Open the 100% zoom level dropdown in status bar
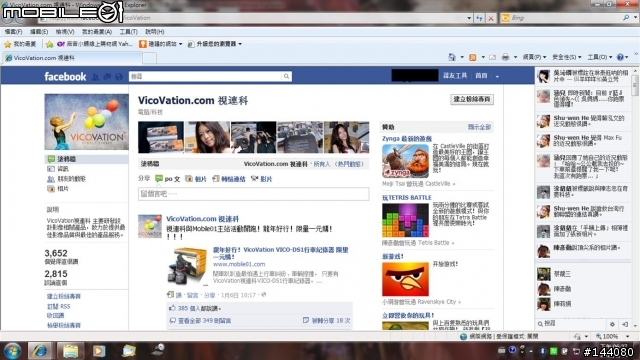This screenshot has height=360, width=640. coord(627,336)
